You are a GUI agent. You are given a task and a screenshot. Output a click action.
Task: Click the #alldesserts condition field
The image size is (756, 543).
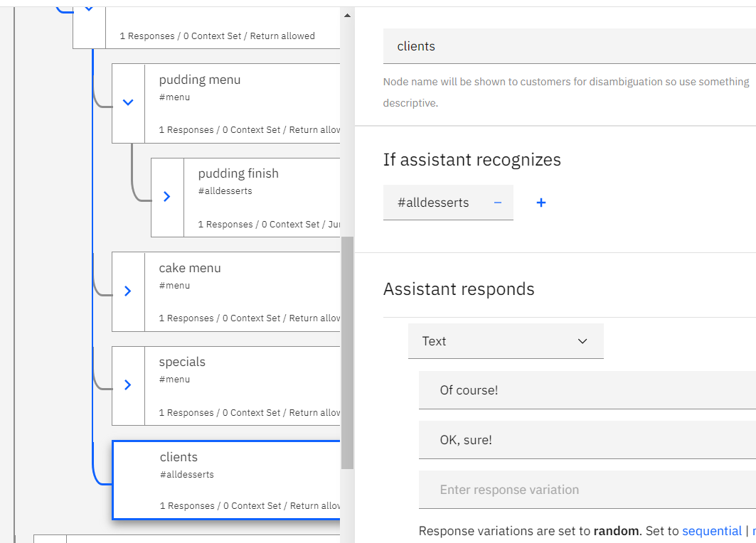point(434,203)
